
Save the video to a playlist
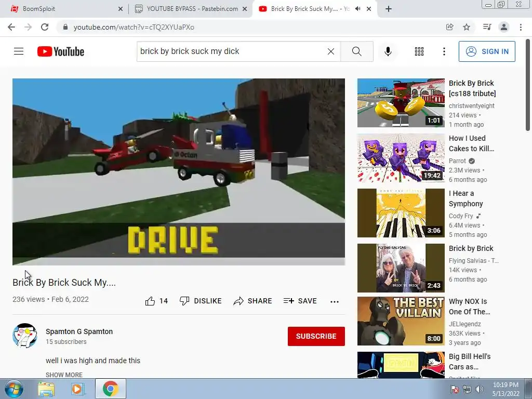tap(300, 301)
